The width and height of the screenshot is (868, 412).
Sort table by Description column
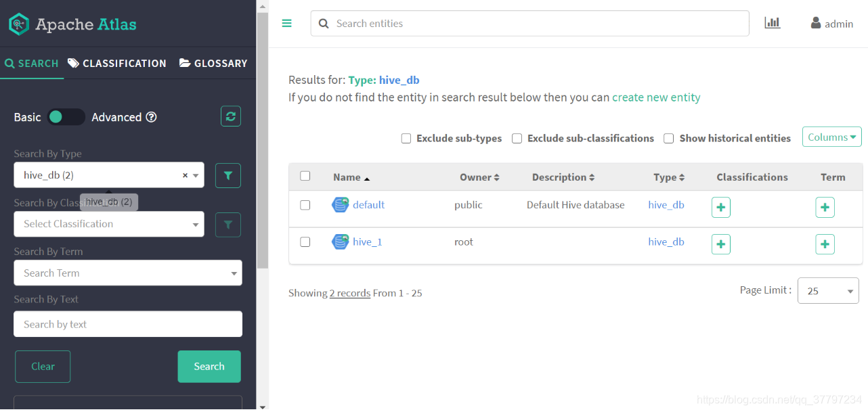[x=563, y=177]
